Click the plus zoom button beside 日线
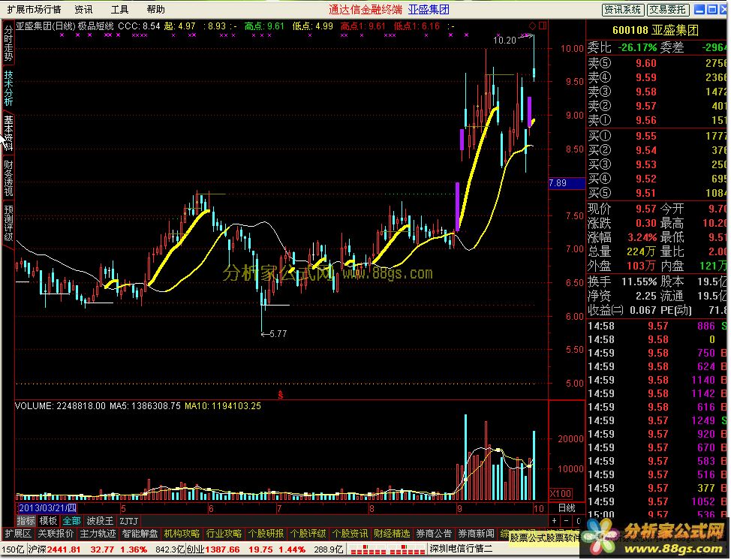This screenshot has width=731, height=560. (x=555, y=521)
